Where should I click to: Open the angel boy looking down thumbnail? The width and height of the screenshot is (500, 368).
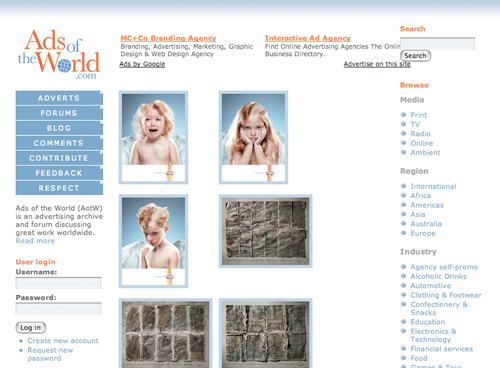pos(153,241)
